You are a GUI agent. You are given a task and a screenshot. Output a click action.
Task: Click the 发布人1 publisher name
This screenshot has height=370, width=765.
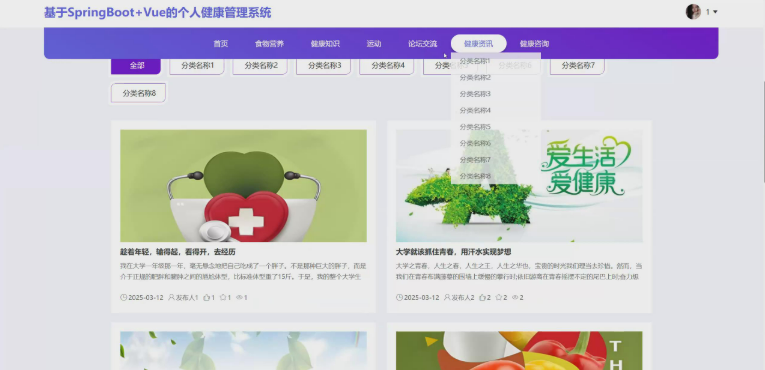tap(187, 297)
